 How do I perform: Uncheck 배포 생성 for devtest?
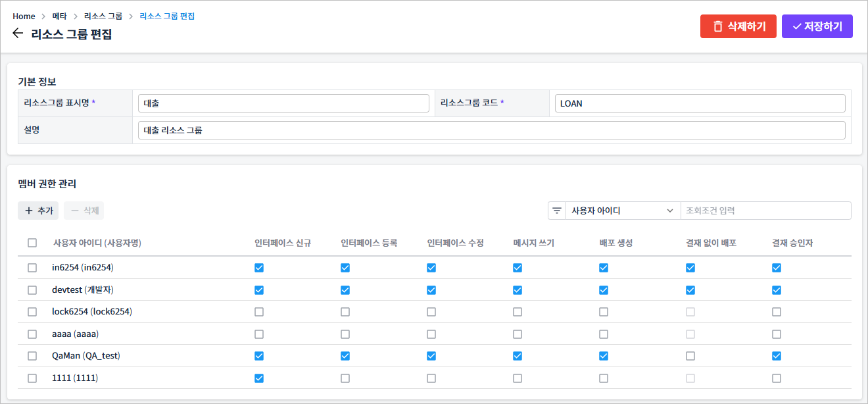[604, 290]
